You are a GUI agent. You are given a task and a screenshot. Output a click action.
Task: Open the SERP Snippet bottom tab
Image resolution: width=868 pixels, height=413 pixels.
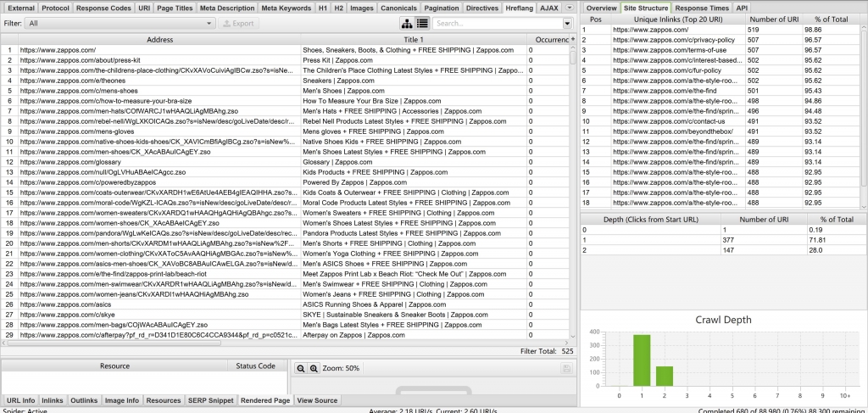tap(210, 400)
